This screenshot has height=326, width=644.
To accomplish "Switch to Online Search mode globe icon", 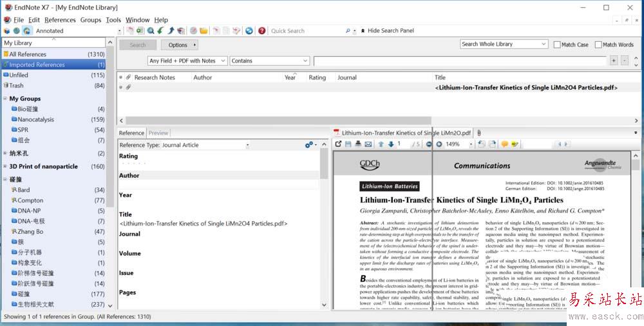I will tap(17, 31).
